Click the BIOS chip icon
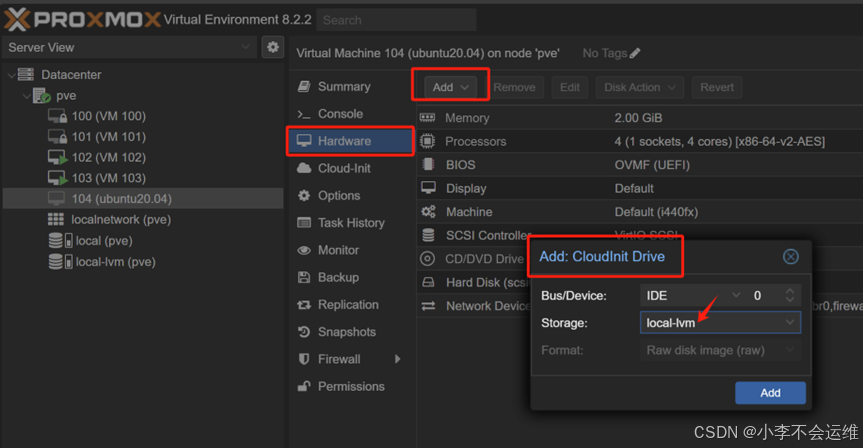Image resolution: width=863 pixels, height=448 pixels. coord(428,165)
